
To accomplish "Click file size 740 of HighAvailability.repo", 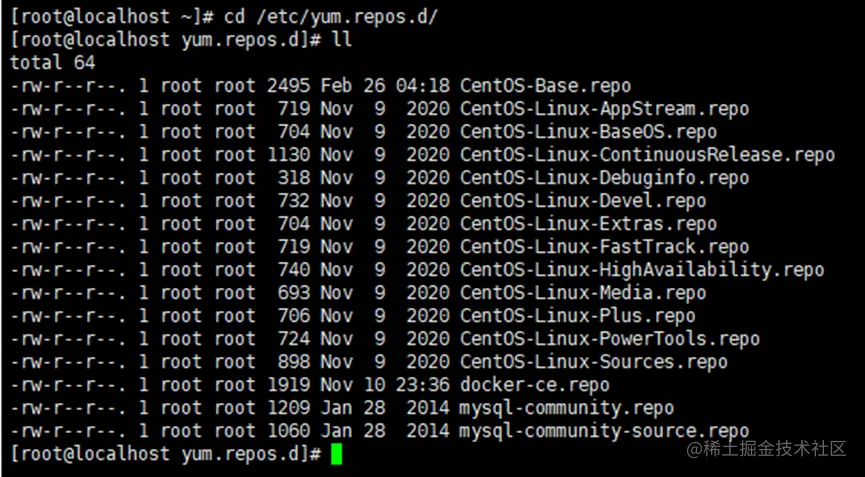I will point(294,270).
